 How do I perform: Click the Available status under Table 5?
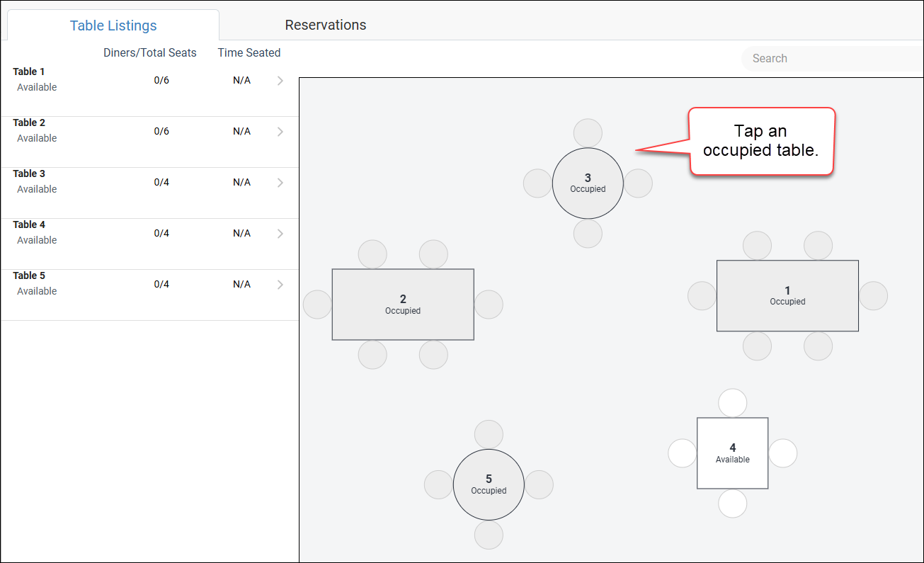point(37,291)
